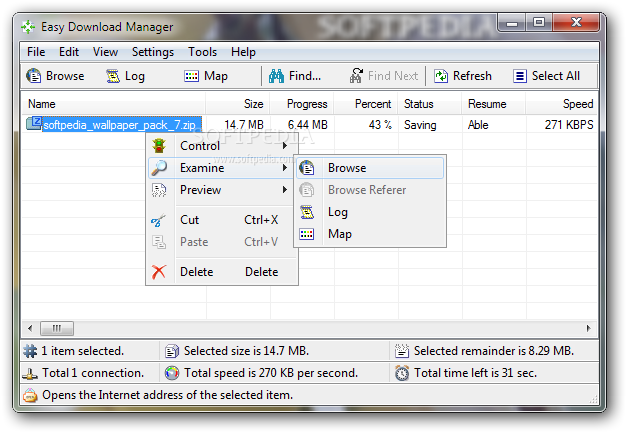627x433 pixels.
Task: Click the traffic light icon beside Control
Action: coord(159,146)
